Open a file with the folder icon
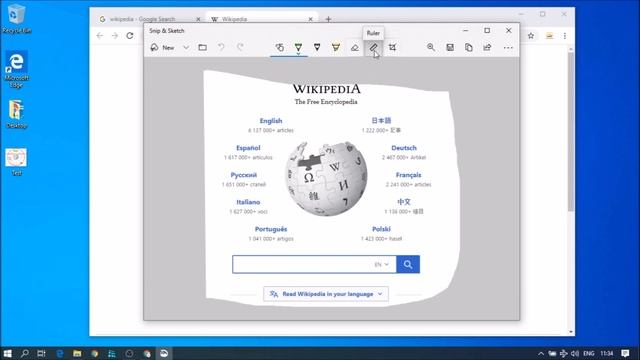 [202, 47]
